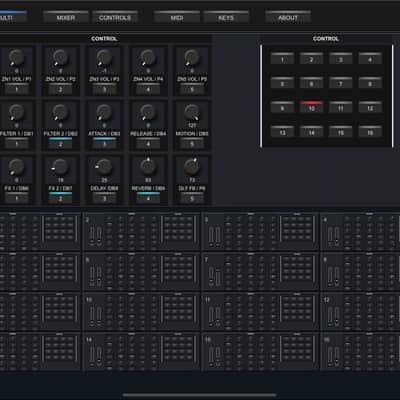Toggle button 2 under ZN2 VOL / P2
Viewport: 400px width, 400px height.
[x=60, y=89]
